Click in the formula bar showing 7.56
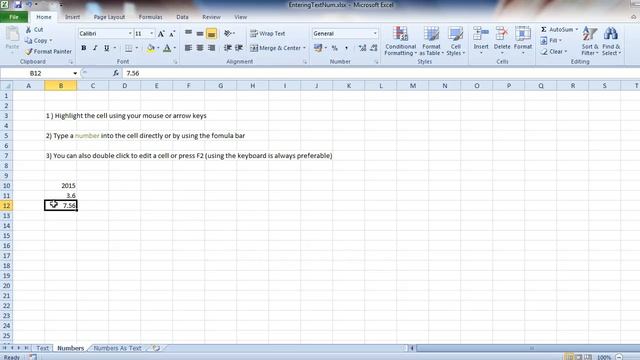The height and width of the screenshot is (360, 640). tap(380, 73)
